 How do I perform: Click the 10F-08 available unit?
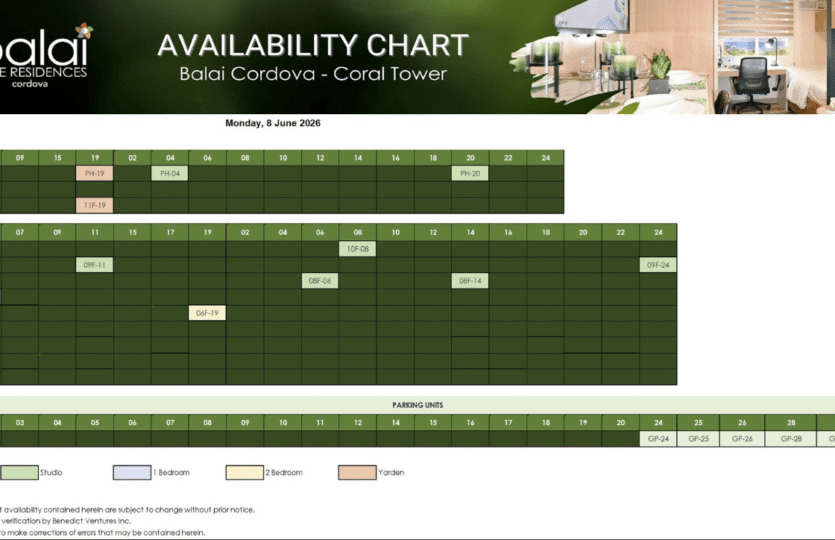click(x=357, y=249)
